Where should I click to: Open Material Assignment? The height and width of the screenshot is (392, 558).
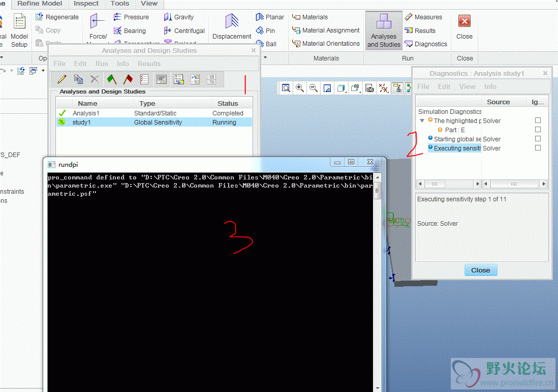pos(326,31)
